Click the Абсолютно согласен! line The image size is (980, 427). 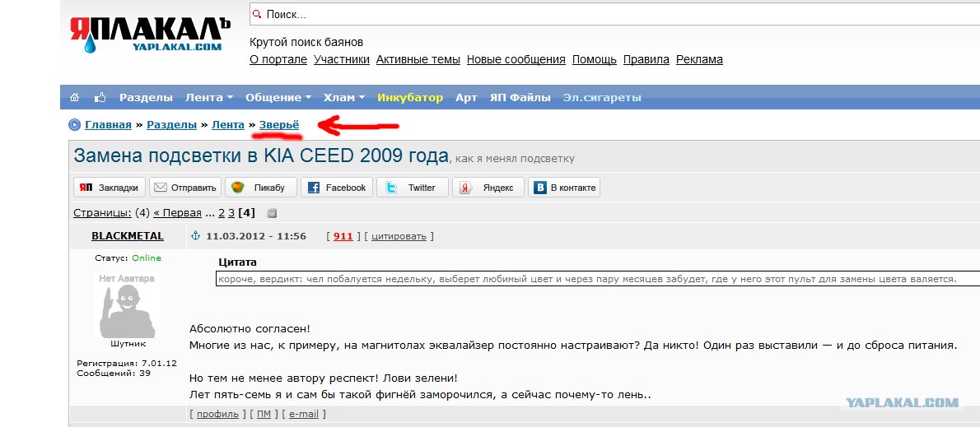[250, 328]
